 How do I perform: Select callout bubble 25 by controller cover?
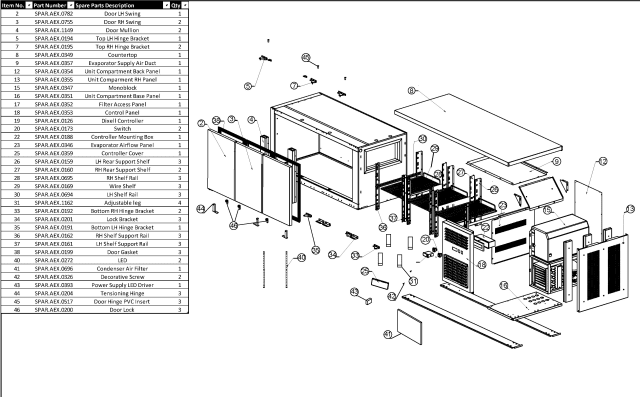coord(365,271)
